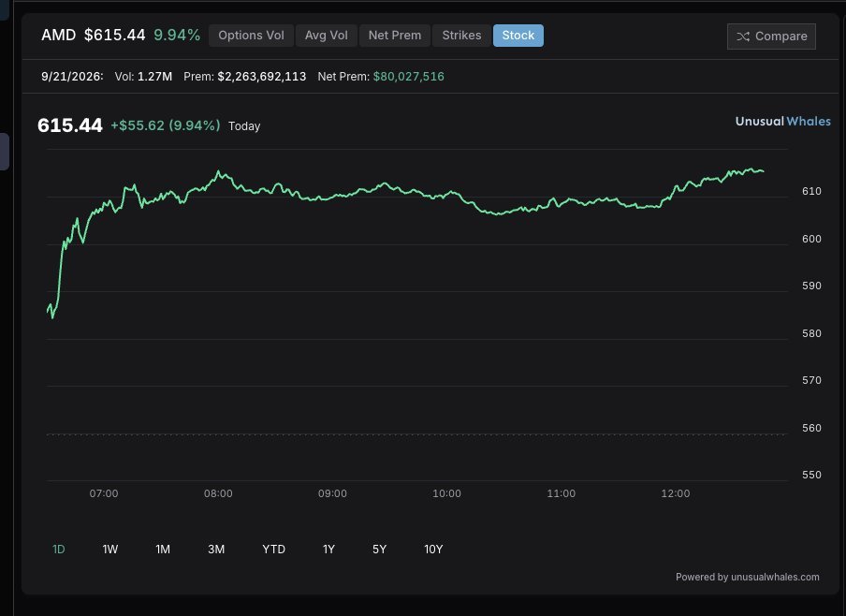Click the 11:00 time axis label
The width and height of the screenshot is (846, 616).
tap(562, 494)
